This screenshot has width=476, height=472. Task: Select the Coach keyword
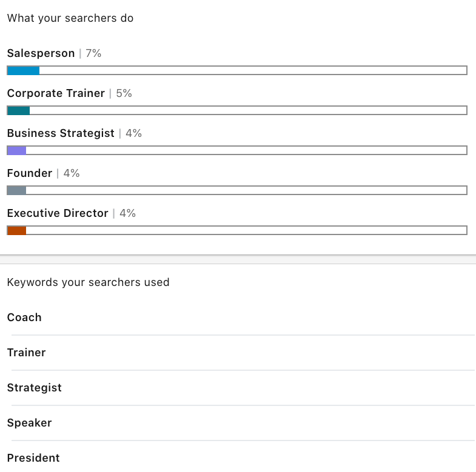(x=24, y=317)
